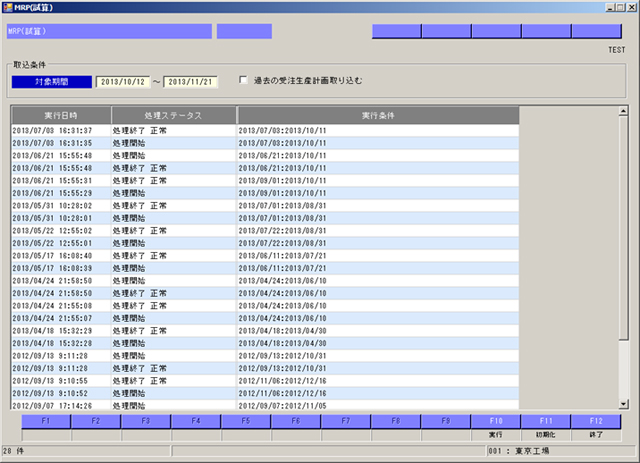640x463 pixels.
Task: Select row 2013/04/24 21:55:07
Action: 265,318
